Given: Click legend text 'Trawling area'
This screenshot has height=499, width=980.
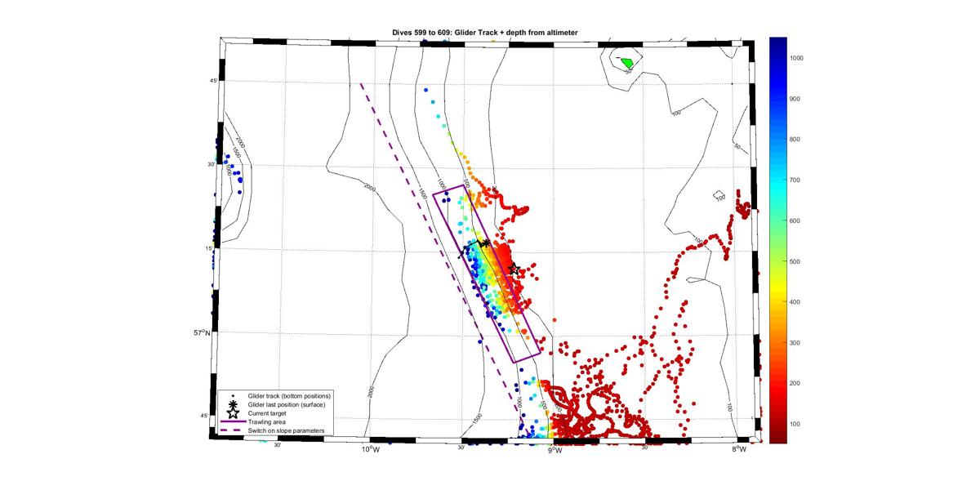Looking at the screenshot, I should click(266, 422).
